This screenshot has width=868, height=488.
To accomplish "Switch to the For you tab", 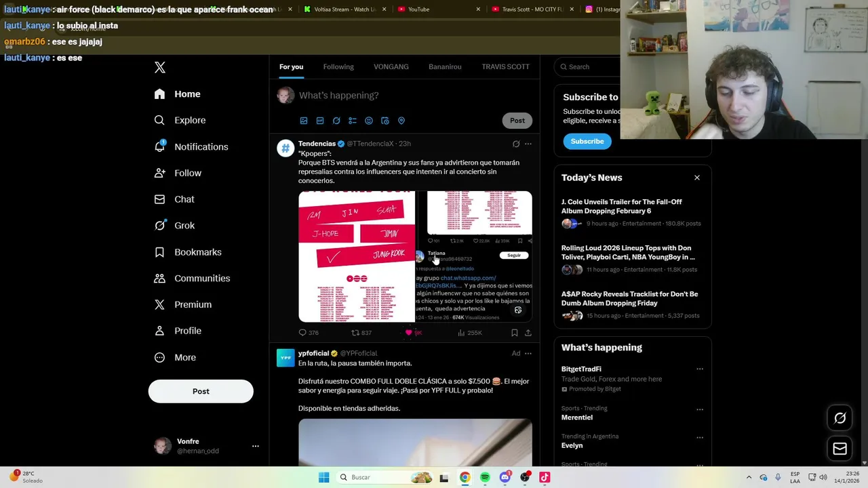I will tap(291, 66).
